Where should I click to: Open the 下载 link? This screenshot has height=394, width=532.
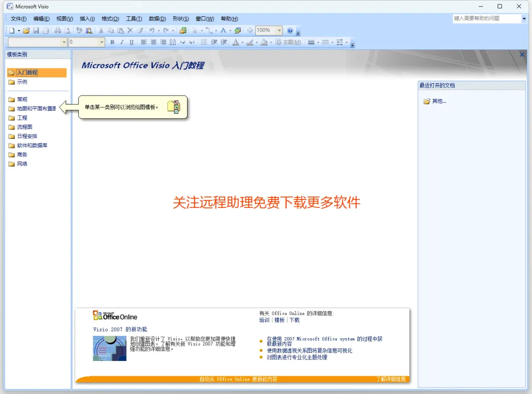click(x=294, y=320)
